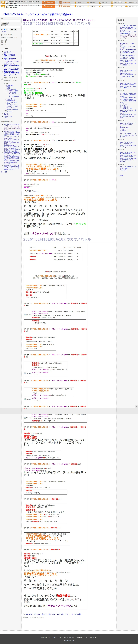Open 帽子のアイツ in update history
The image size is (138, 644).
[x=124, y=137]
